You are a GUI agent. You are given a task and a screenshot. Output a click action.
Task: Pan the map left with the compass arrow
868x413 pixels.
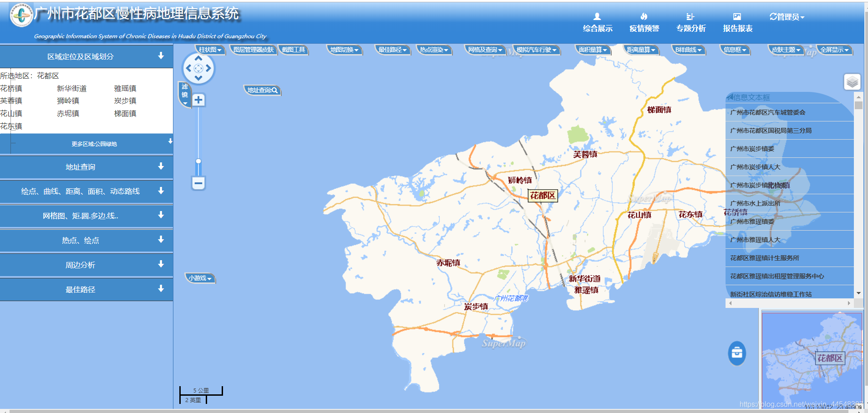[188, 68]
